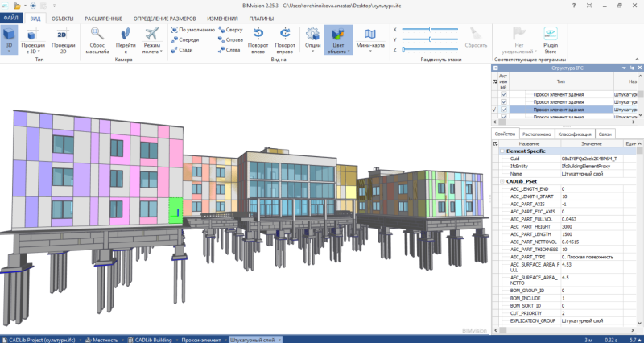This screenshot has height=343, width=644.
Task: Switch to the Классификация tab
Action: 573,133
